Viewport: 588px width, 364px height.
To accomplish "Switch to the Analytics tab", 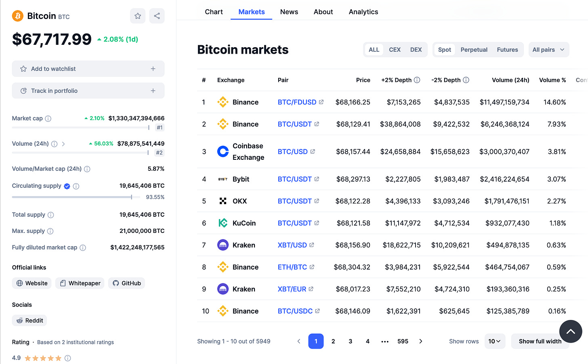I will (363, 12).
